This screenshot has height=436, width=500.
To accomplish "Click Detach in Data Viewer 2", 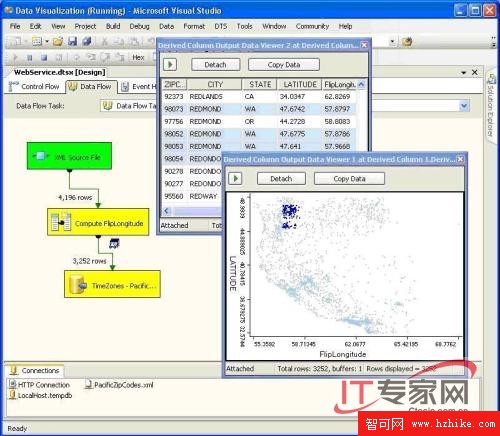I will click(x=215, y=64).
